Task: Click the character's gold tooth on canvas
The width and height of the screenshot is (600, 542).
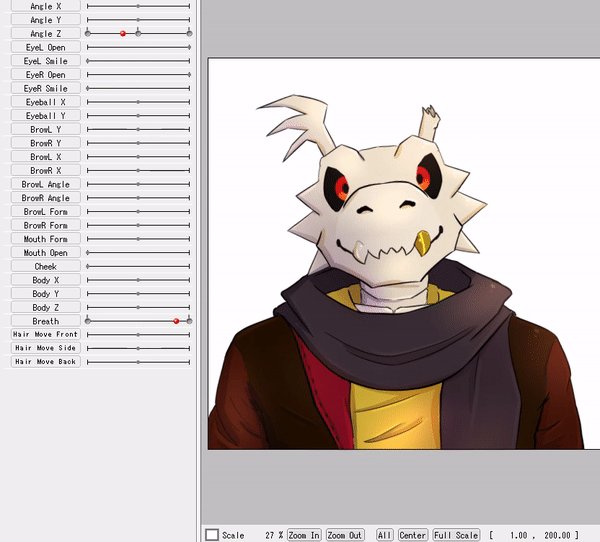Action: (424, 243)
